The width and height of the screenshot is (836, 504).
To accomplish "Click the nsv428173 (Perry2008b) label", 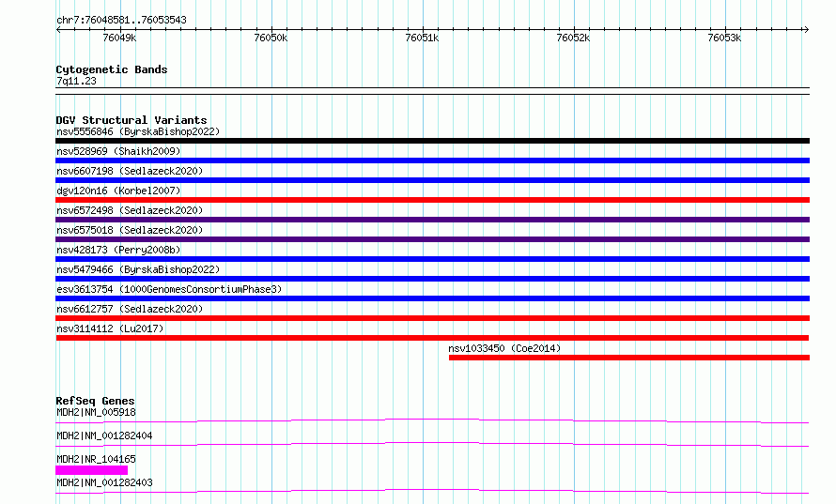I will (118, 250).
